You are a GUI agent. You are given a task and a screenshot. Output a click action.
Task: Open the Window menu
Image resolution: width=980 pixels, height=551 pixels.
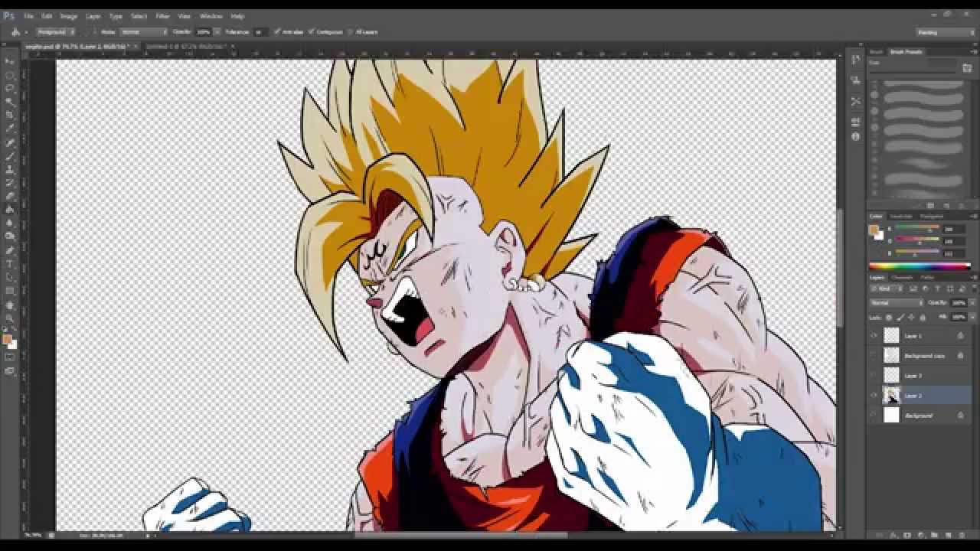(211, 16)
